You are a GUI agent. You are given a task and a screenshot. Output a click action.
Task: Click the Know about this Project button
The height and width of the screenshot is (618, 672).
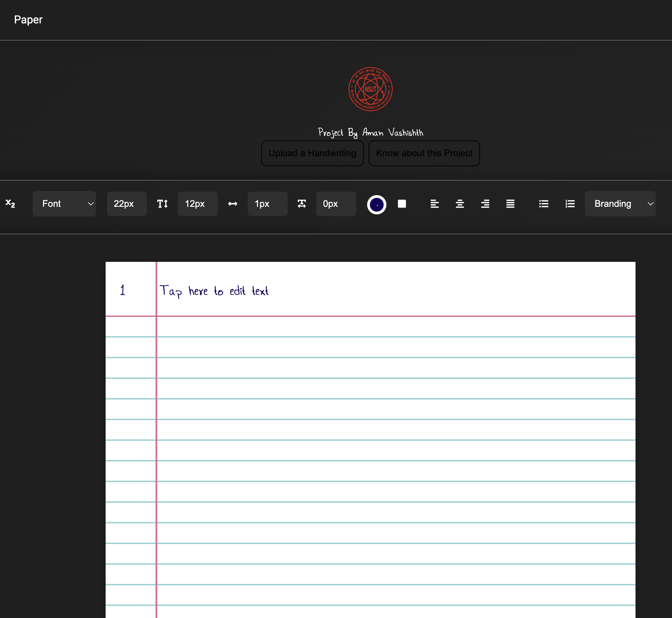424,153
